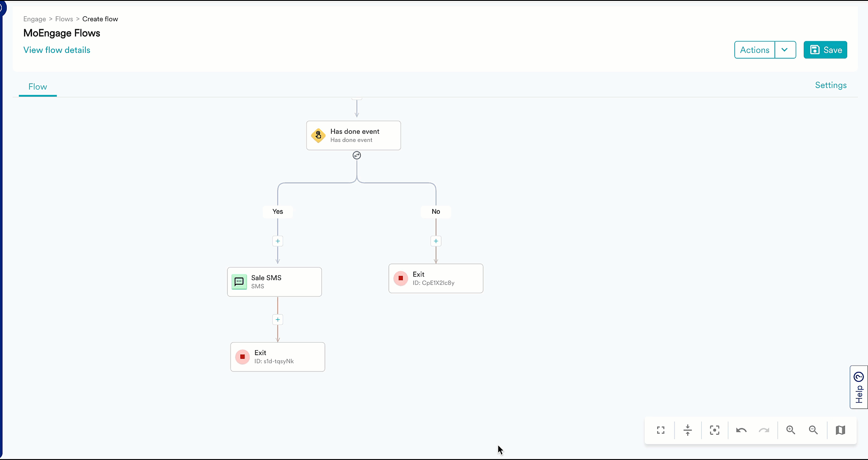
Task: Open the Help side panel
Action: [x=859, y=387]
